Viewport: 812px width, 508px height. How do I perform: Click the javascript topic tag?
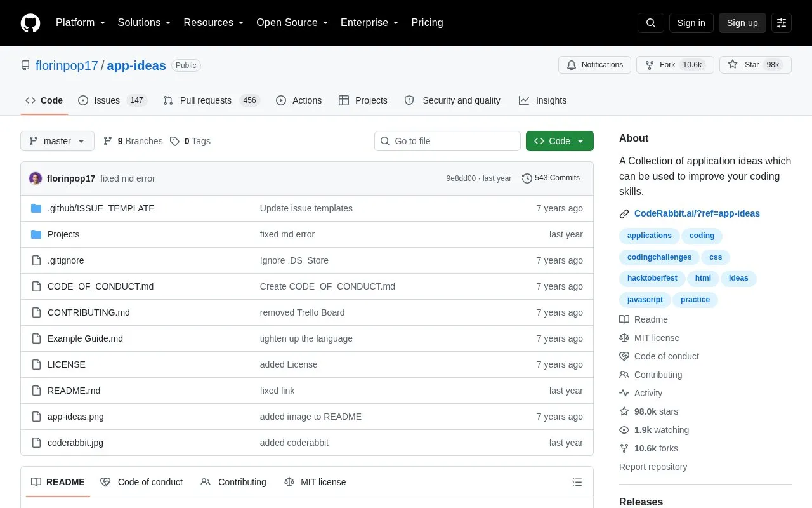[x=645, y=300]
